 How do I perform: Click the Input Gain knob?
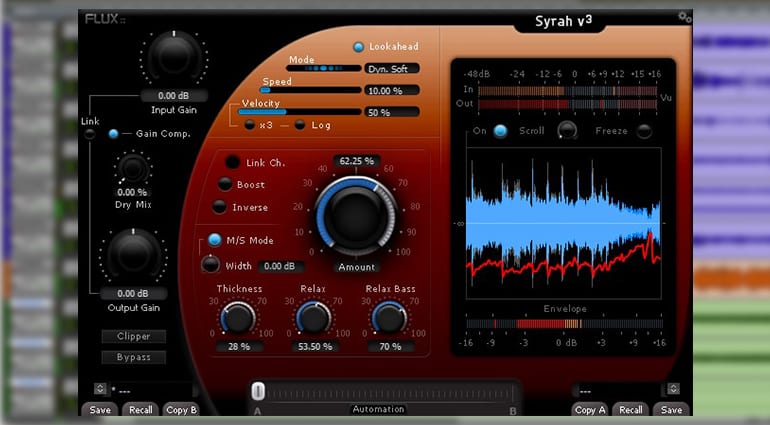click(x=175, y=57)
